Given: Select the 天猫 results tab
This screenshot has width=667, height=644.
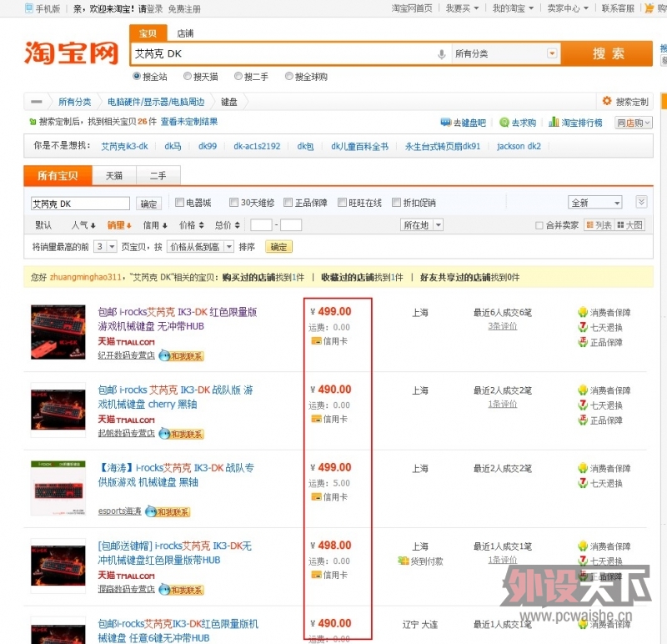Looking at the screenshot, I should click(114, 176).
